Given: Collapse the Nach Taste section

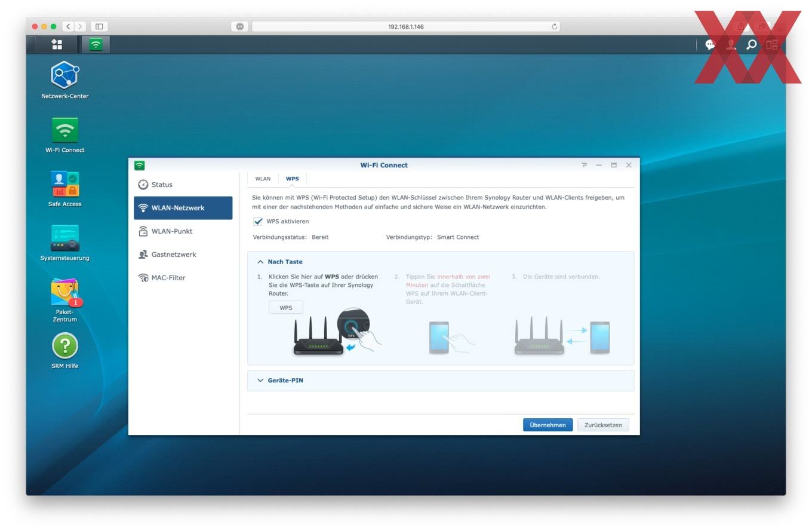Looking at the screenshot, I should point(441,262).
